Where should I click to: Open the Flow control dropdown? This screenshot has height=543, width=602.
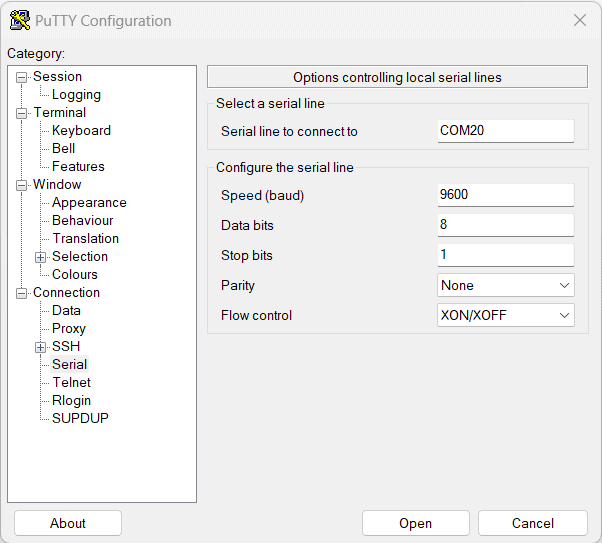point(506,315)
